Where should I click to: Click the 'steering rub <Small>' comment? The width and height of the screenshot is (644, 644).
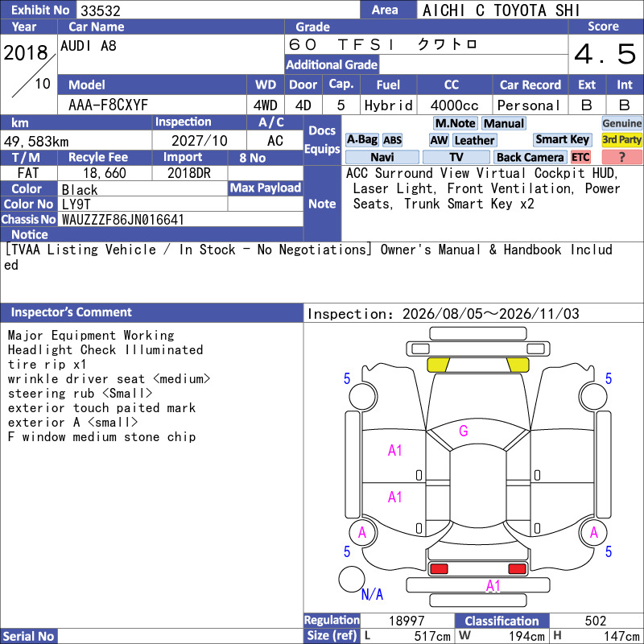click(80, 394)
